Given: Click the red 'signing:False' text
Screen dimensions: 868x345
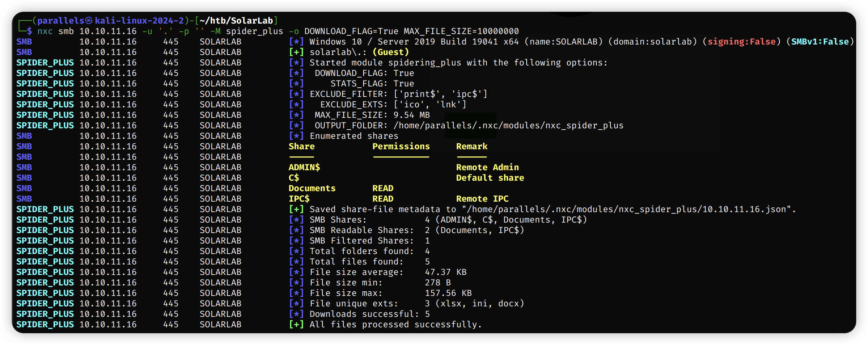Looking at the screenshot, I should (741, 42).
